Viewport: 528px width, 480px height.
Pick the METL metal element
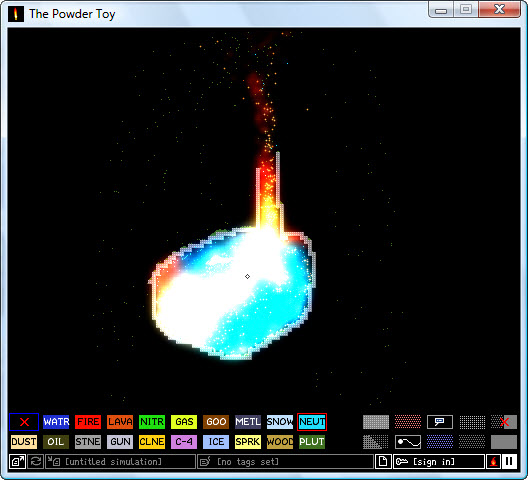[248, 422]
